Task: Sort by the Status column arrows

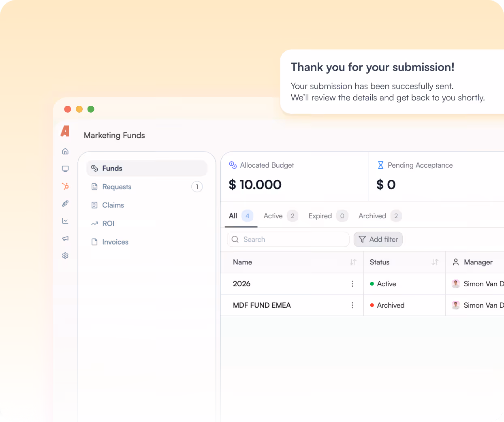Action: 435,262
